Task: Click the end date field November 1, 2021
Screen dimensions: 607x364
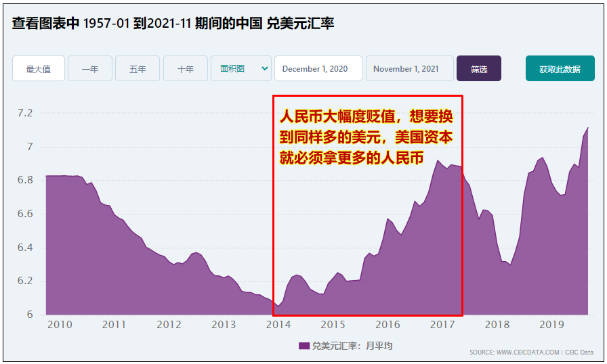Action: 410,69
